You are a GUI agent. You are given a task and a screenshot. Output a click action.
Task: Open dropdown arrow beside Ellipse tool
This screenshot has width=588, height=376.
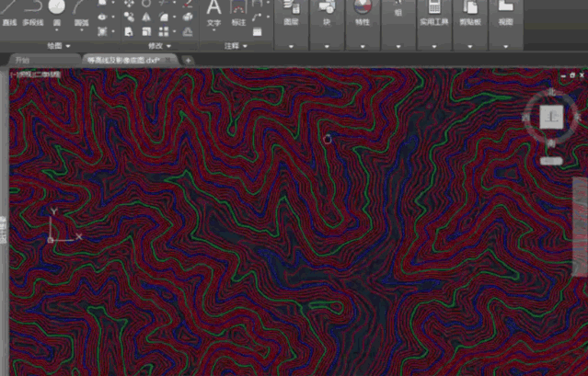pos(113,17)
